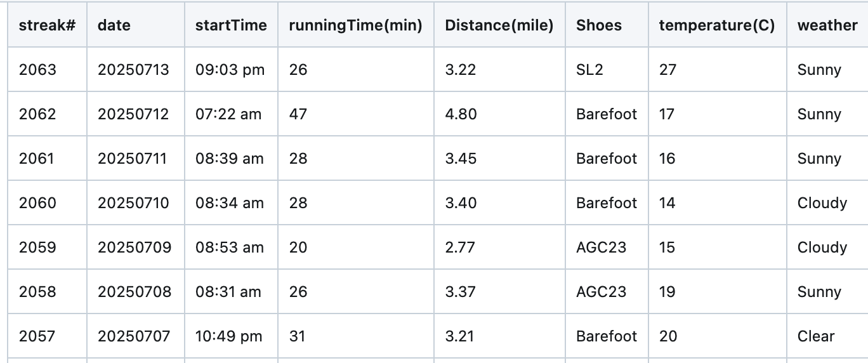868x363 pixels.
Task: Select the date cell 20250712
Action: pos(133,114)
